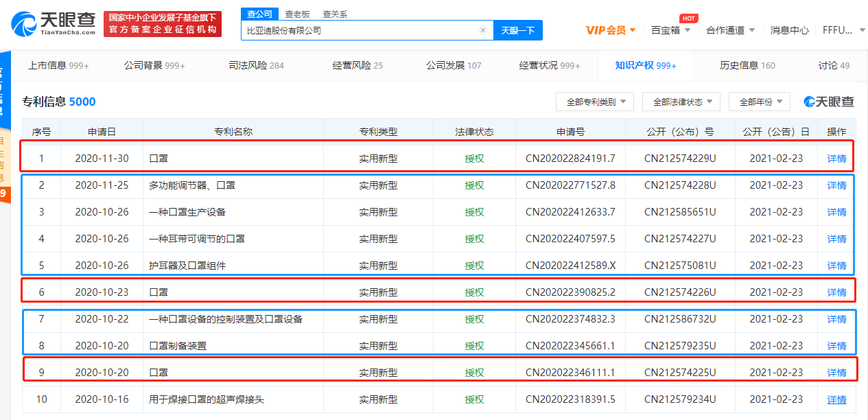Viewport: 868px width, 420px height.
Task: Open 合作通道 dropdown menu
Action: tap(731, 30)
